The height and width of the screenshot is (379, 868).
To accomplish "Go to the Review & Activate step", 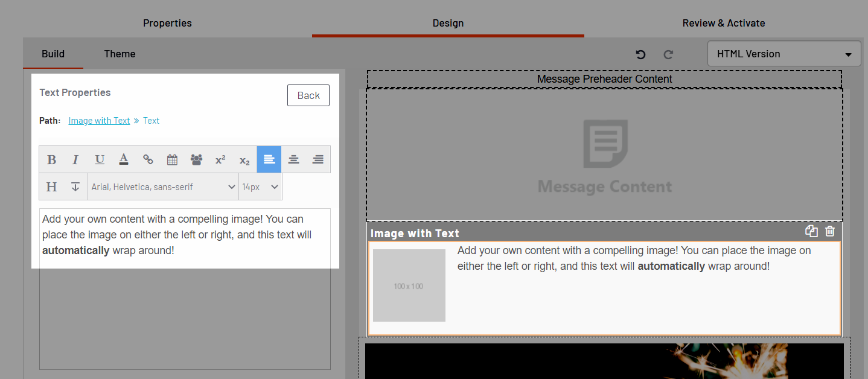I will [x=723, y=23].
